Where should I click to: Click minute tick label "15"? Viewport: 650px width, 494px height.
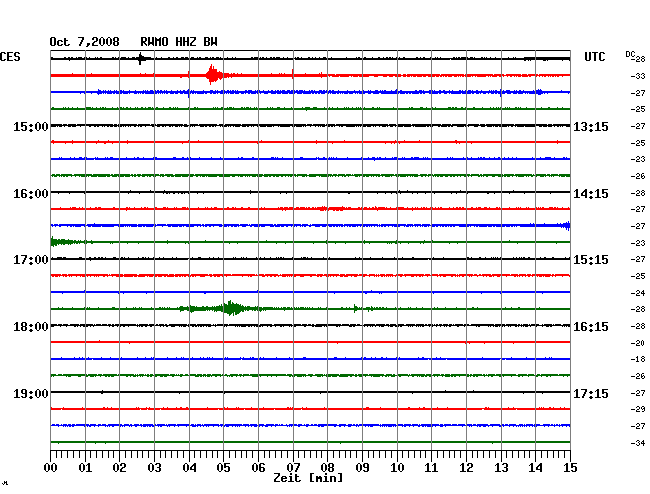click(570, 467)
